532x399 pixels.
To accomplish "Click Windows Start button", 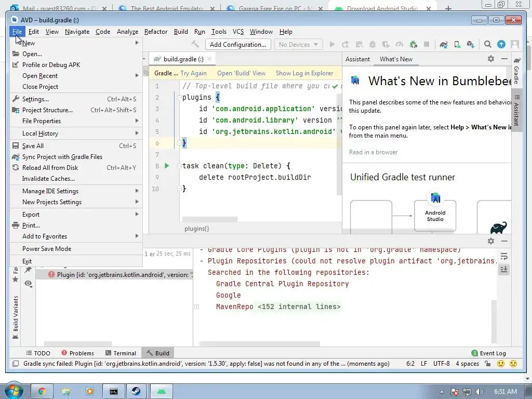I will 14,391.
